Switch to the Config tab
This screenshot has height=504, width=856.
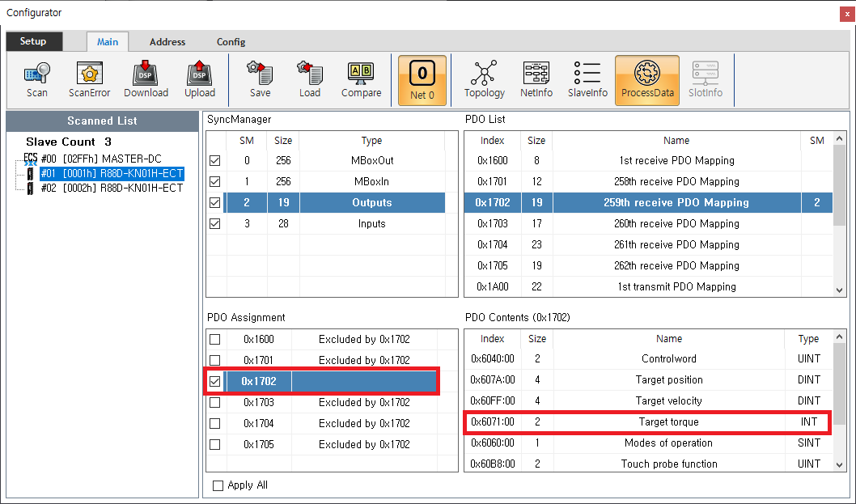coord(231,42)
